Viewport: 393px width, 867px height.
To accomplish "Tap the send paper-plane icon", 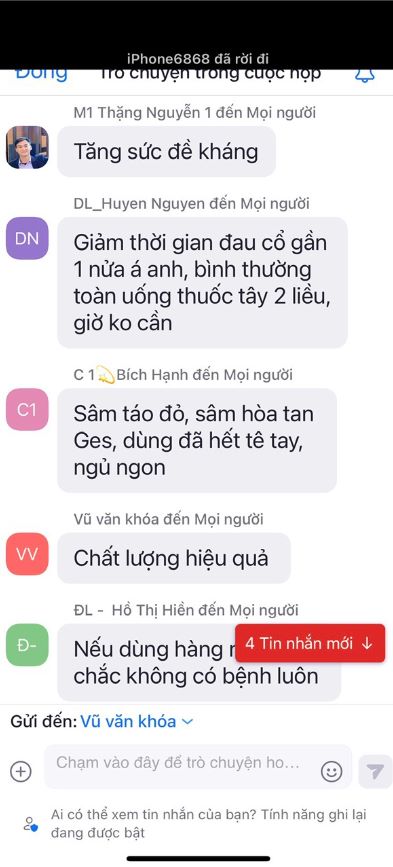I will click(x=375, y=771).
